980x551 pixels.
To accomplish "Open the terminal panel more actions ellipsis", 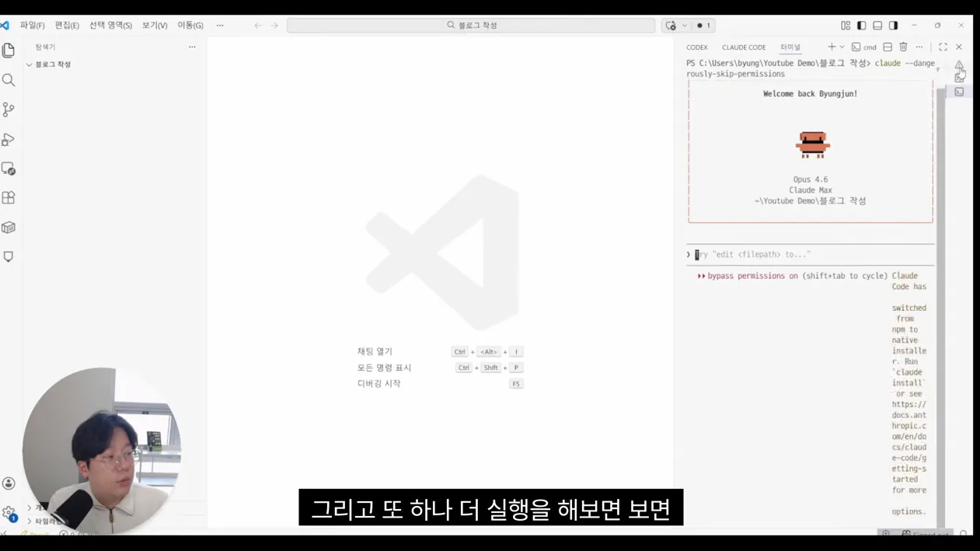I will [x=919, y=47].
